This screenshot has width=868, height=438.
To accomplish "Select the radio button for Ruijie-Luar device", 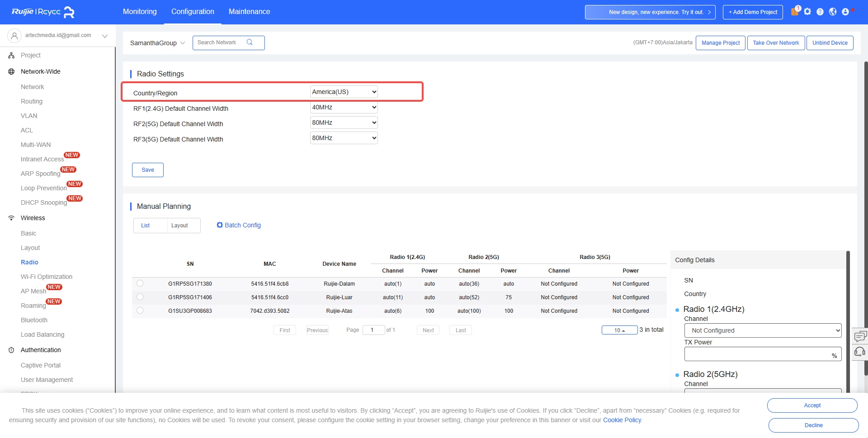I will (140, 297).
